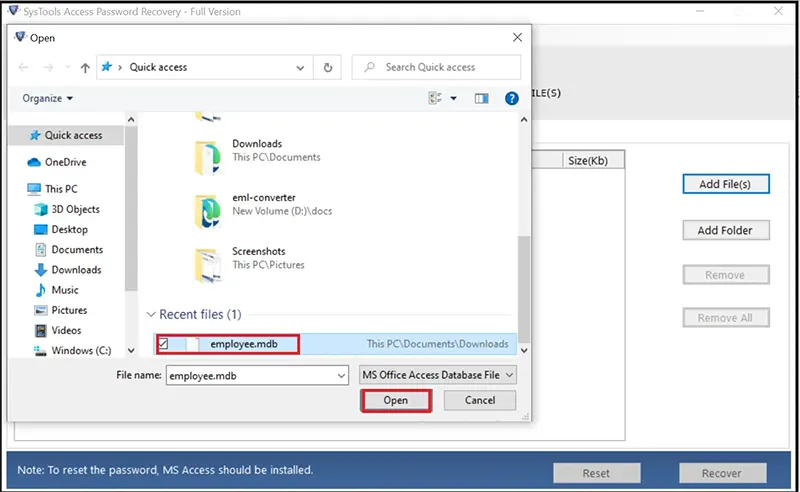Click the Size(Kb) column header
Viewport: 800px width, 492px height.
click(x=593, y=161)
